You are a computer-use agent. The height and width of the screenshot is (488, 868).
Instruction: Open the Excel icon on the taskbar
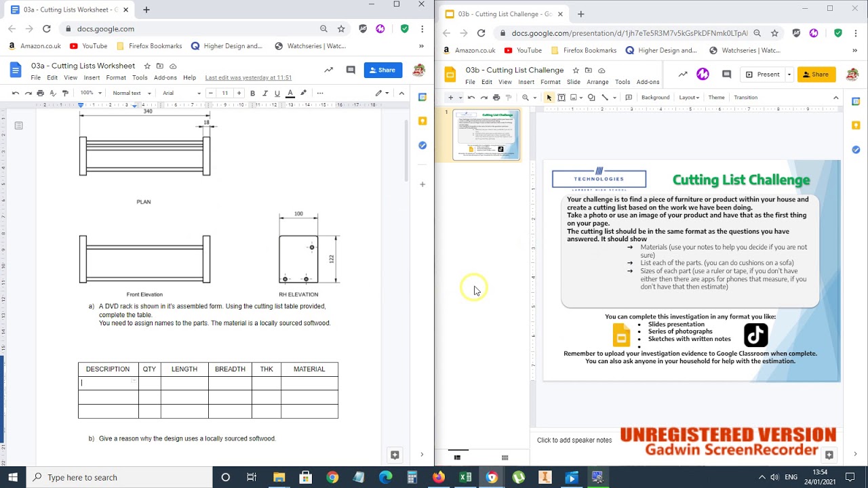click(x=465, y=477)
